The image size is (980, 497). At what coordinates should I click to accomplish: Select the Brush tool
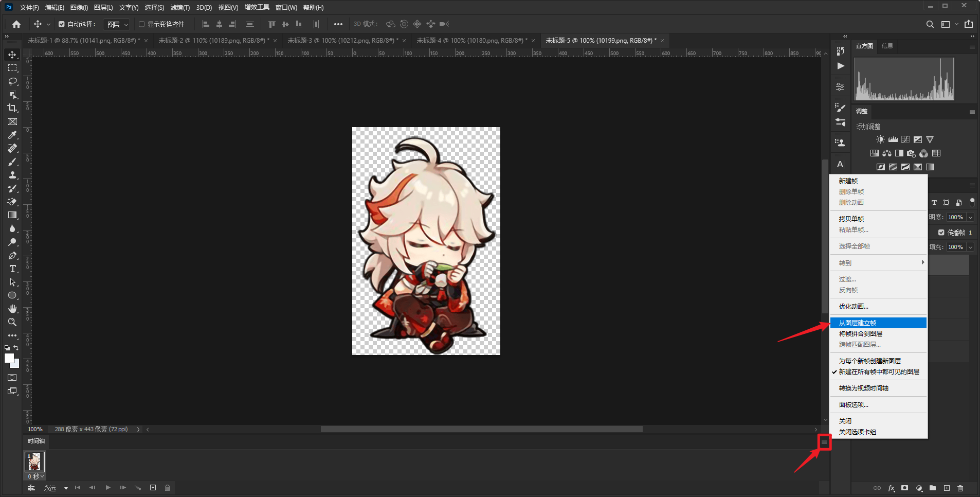(12, 162)
